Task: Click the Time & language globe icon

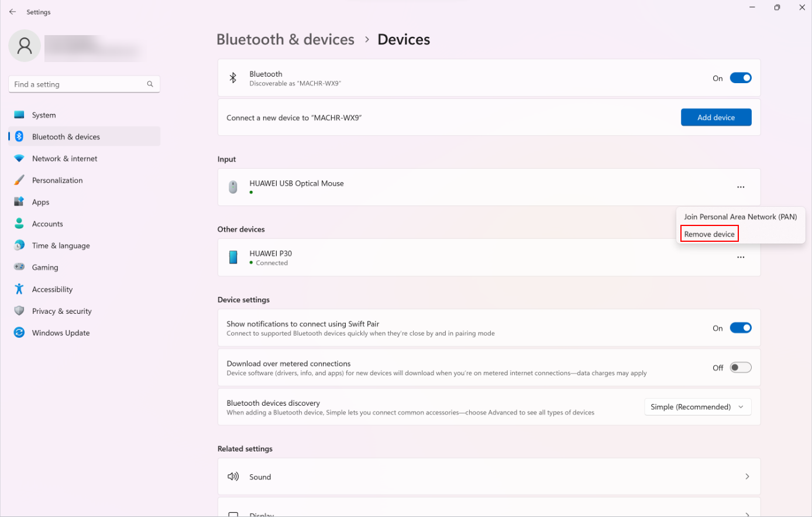Action: [x=19, y=245]
